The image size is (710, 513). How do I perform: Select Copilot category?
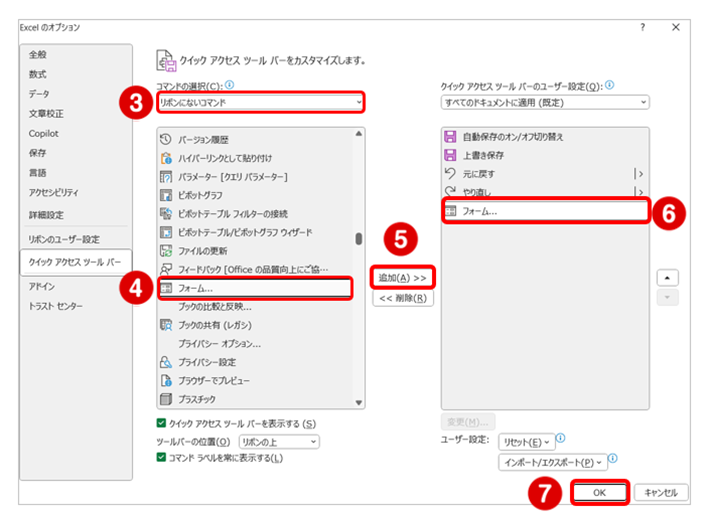[x=76, y=133]
